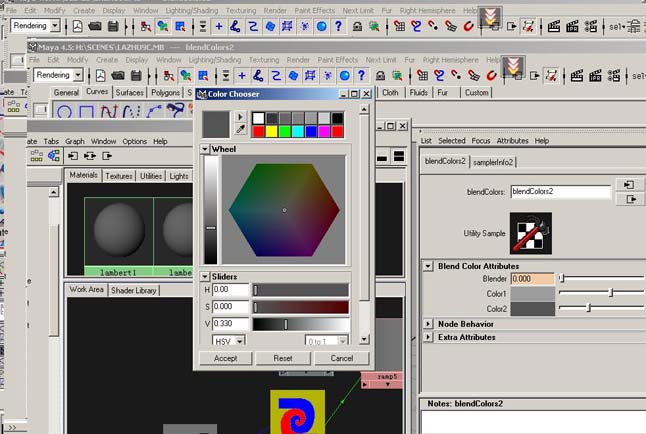
Task: Open the Options menu in Hypershade
Action: (x=134, y=141)
